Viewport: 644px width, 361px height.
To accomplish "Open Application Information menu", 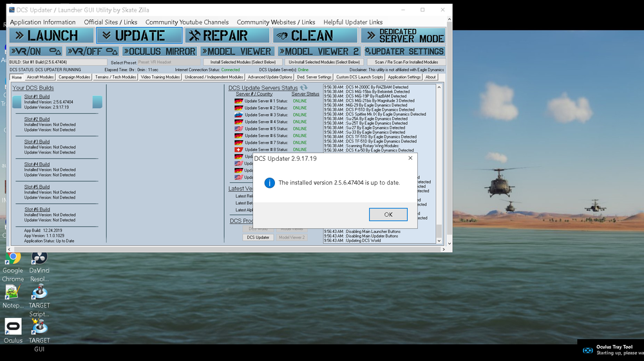I will (43, 22).
